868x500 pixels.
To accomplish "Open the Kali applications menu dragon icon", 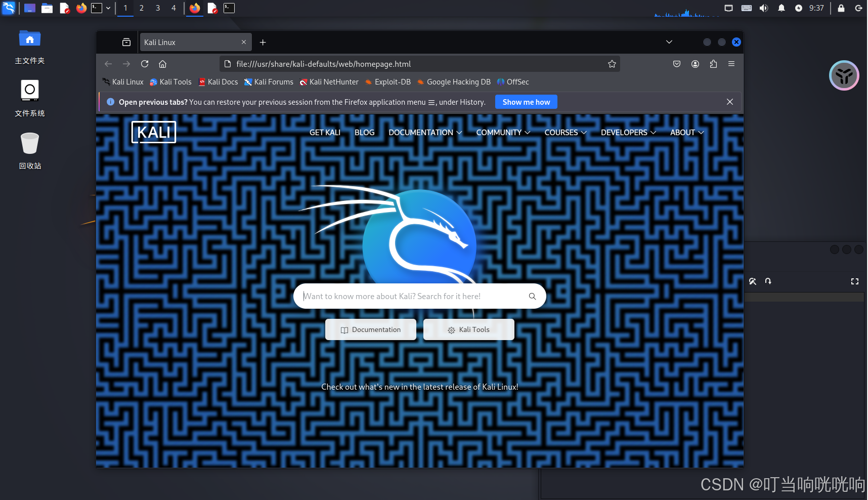I will pyautogui.click(x=9, y=8).
